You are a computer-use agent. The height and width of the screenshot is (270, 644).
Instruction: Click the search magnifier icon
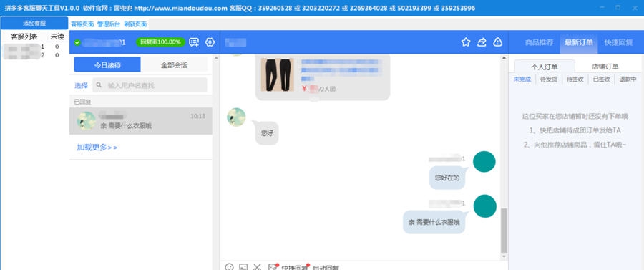click(99, 85)
